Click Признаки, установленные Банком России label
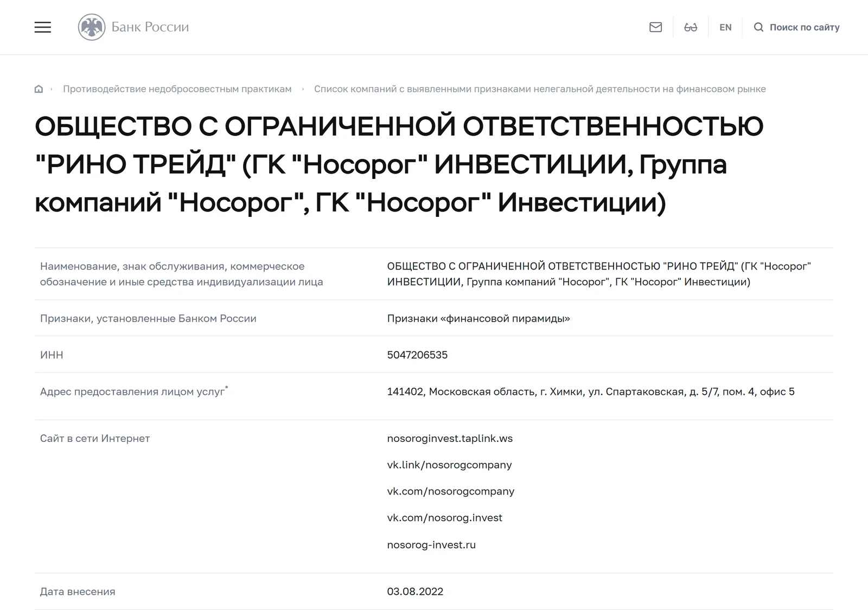Screen dimensions: 868x610 [148, 318]
